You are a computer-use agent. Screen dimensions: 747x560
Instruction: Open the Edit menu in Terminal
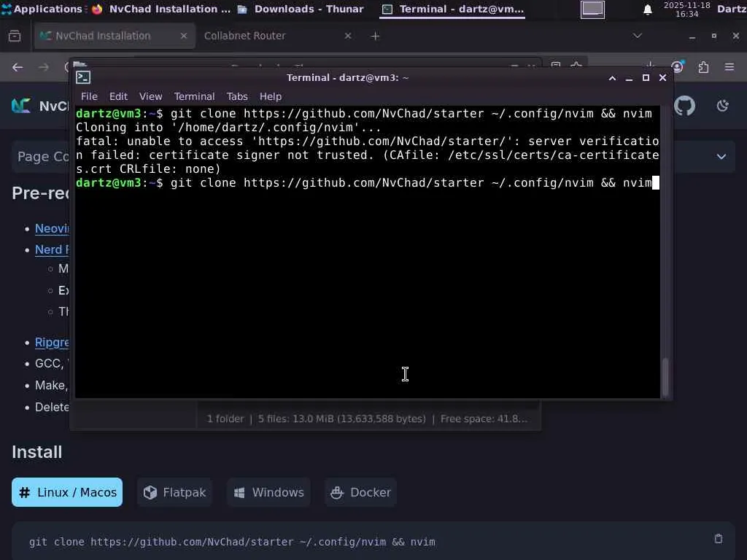118,96
